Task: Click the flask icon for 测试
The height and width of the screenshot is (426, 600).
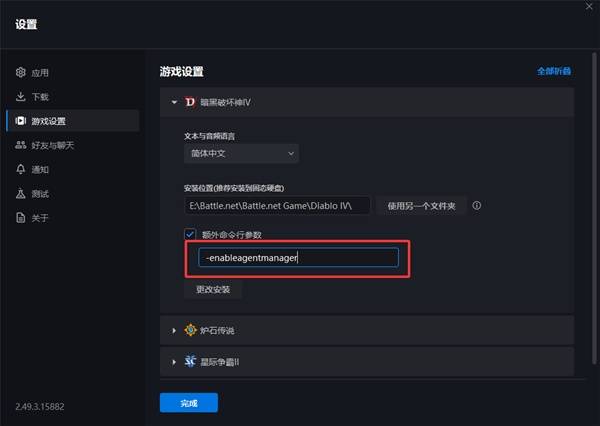Action: pos(21,193)
